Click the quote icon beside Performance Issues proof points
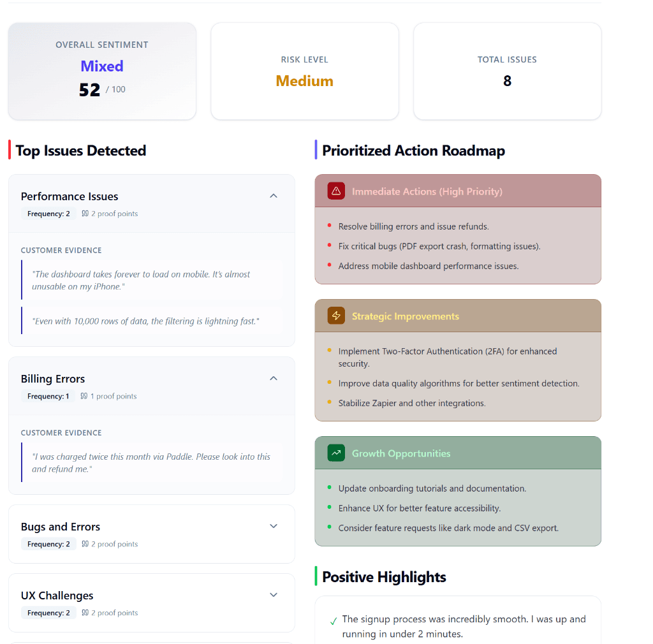The width and height of the screenshot is (653, 644). 84,214
